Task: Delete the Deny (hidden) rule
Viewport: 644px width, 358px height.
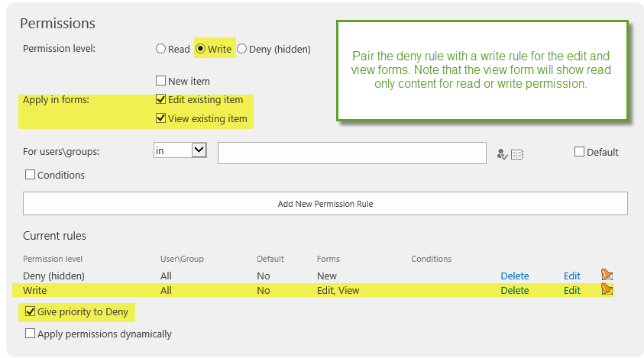Action: coord(515,276)
